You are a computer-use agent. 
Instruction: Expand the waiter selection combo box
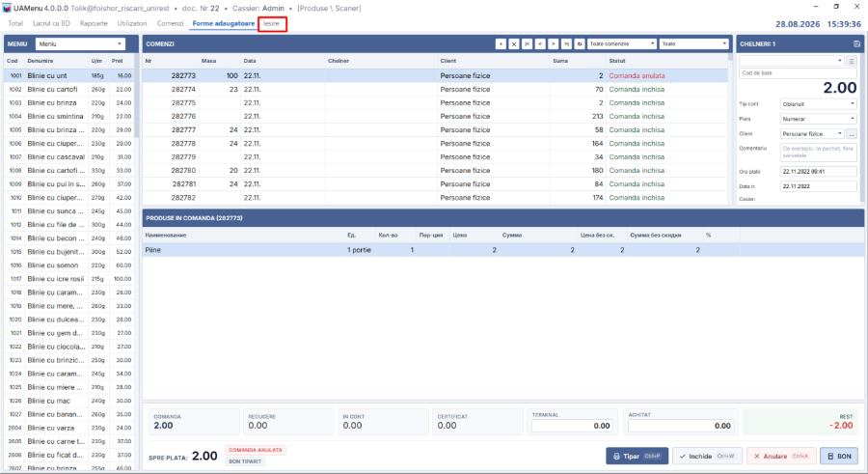pos(792,61)
